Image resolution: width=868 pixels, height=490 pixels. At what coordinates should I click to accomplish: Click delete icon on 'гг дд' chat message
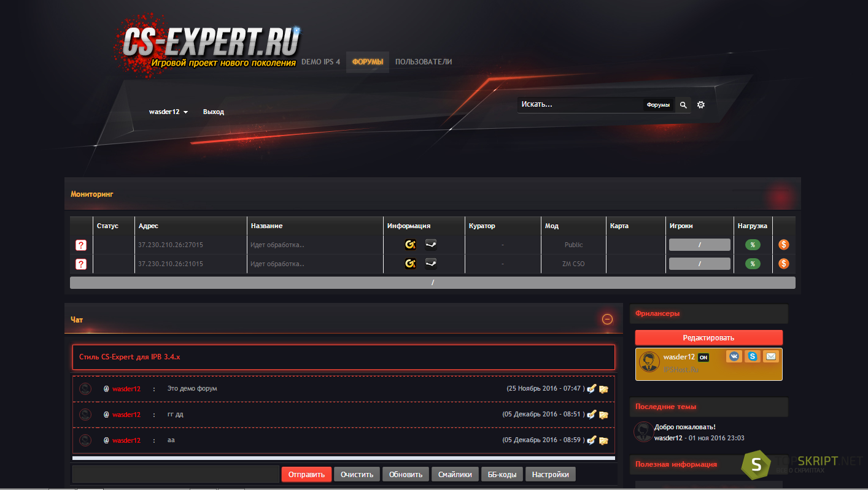pos(604,415)
